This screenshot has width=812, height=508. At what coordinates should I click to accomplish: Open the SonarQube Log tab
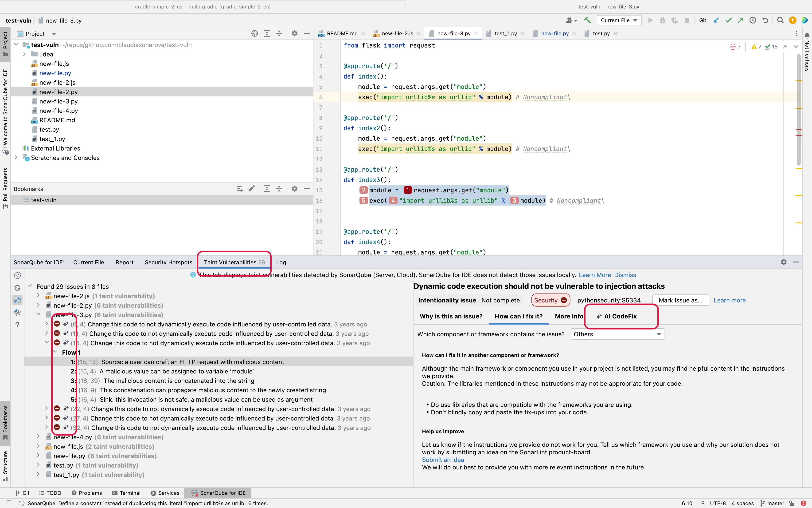(281, 262)
